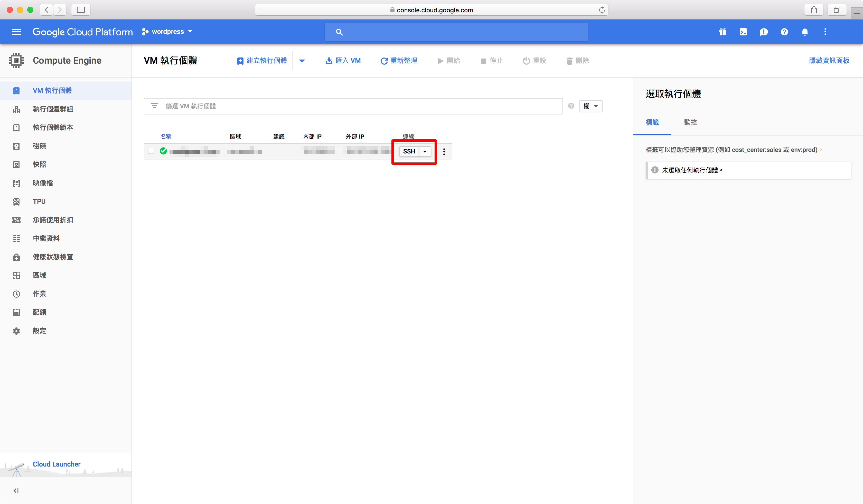Select the VM instance row checkbox
Screen dimensions: 863x504
[x=151, y=151]
